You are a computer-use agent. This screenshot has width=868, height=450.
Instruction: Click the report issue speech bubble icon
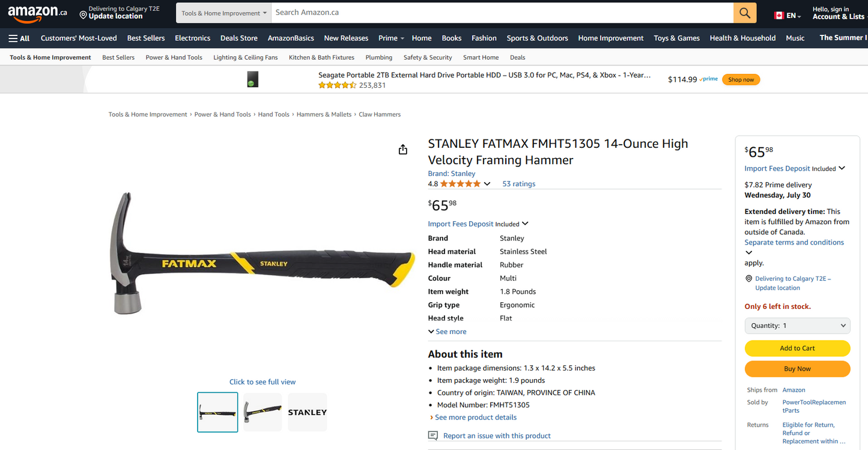click(432, 436)
